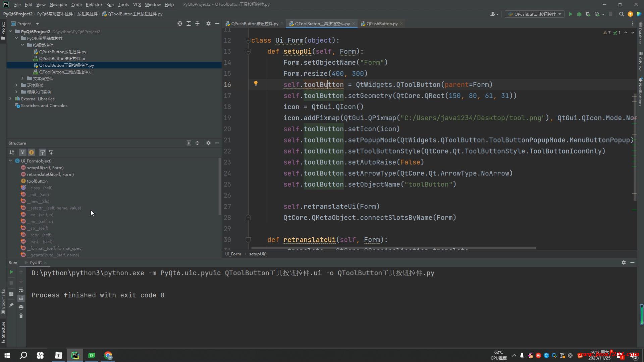The height and width of the screenshot is (362, 644).
Task: Click the print icon in Run panel
Action: pos(21,307)
